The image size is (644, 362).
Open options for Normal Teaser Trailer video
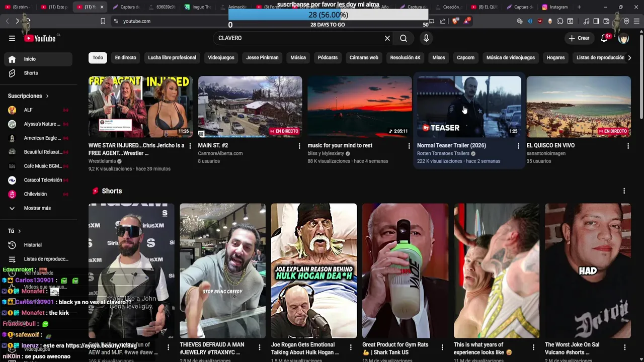click(x=518, y=146)
